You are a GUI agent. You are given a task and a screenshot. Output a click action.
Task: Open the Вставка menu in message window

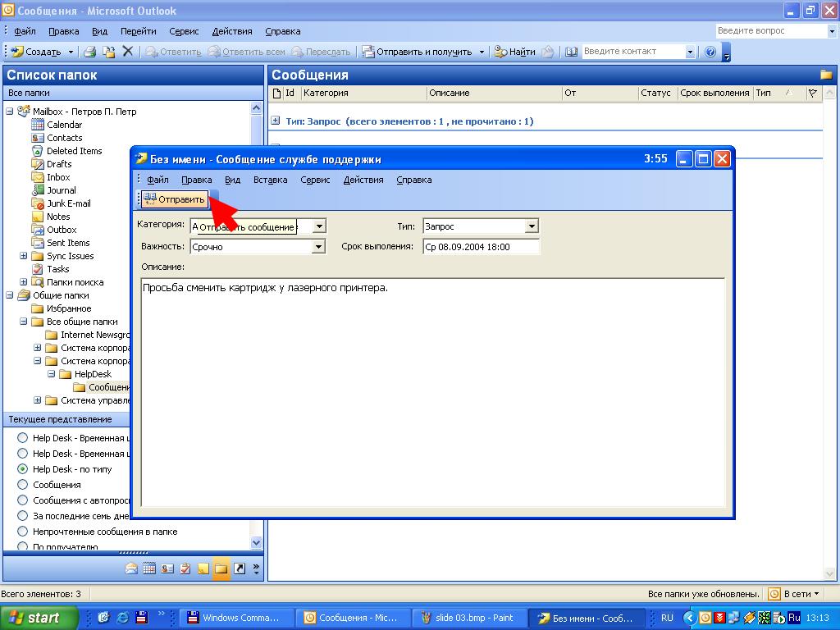pos(270,180)
